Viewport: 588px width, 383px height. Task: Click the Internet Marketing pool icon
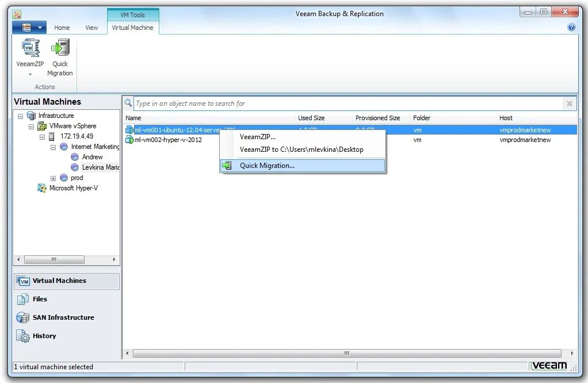64,147
